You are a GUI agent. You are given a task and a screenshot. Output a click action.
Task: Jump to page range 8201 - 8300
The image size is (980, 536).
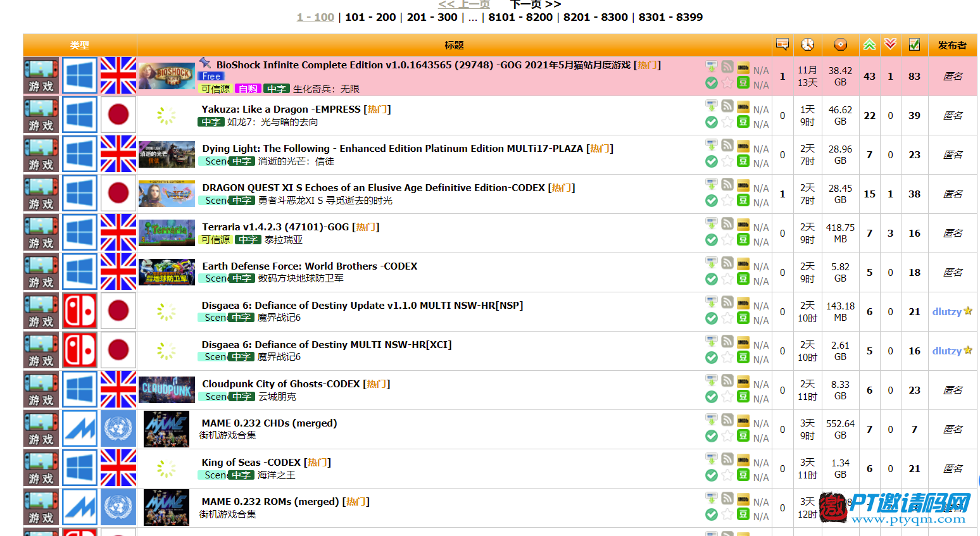coord(596,17)
